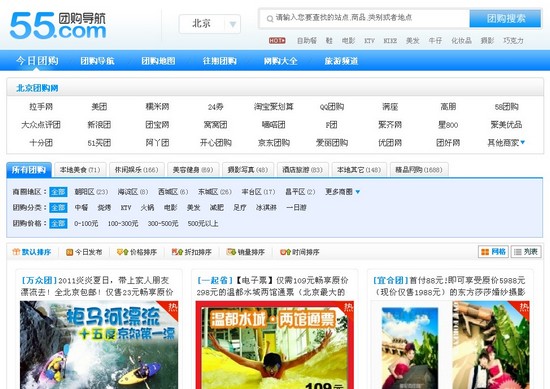Image resolution: width=550 pixels, height=389 pixels.
Task: Click hot keyword 自助餐
Action: point(307,41)
